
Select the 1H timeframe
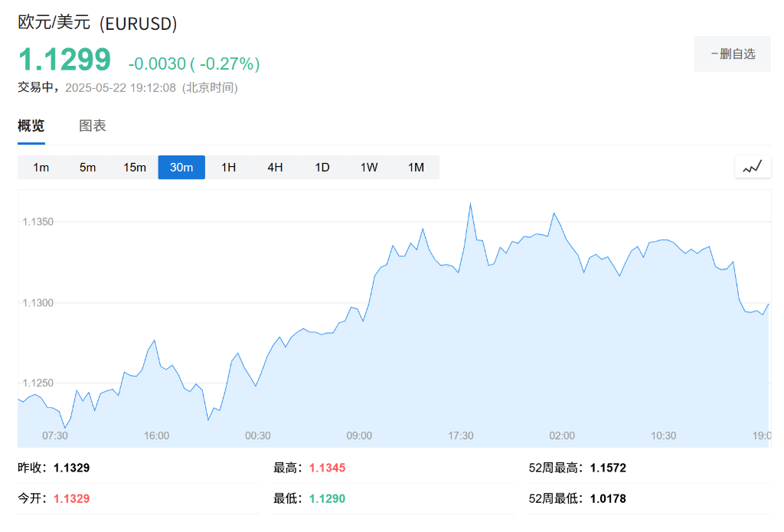tap(228, 167)
